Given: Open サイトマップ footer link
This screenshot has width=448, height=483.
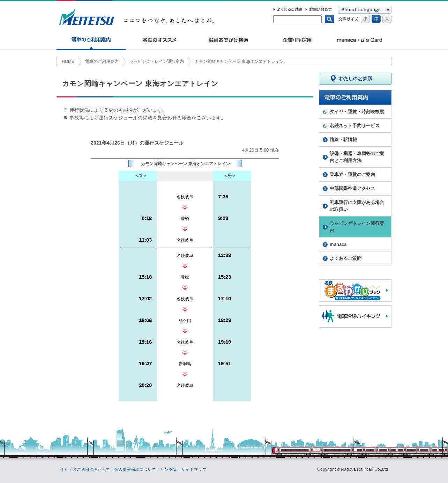Looking at the screenshot, I should [194, 470].
